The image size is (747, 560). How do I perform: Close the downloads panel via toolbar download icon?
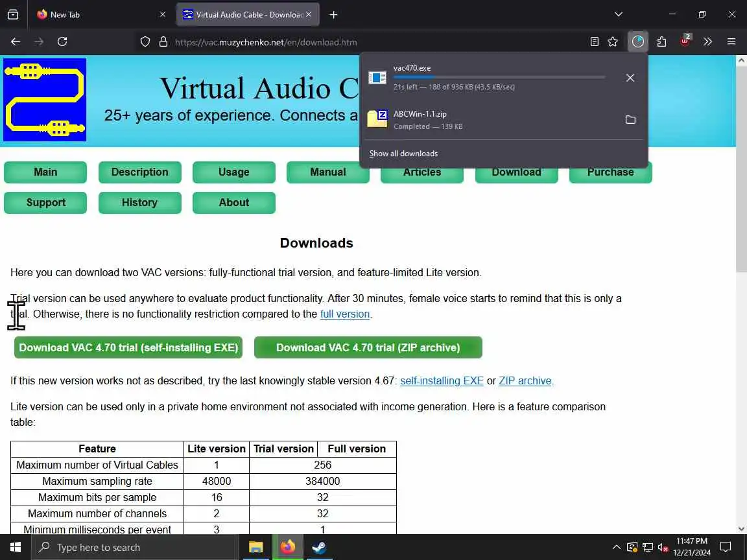638,42
